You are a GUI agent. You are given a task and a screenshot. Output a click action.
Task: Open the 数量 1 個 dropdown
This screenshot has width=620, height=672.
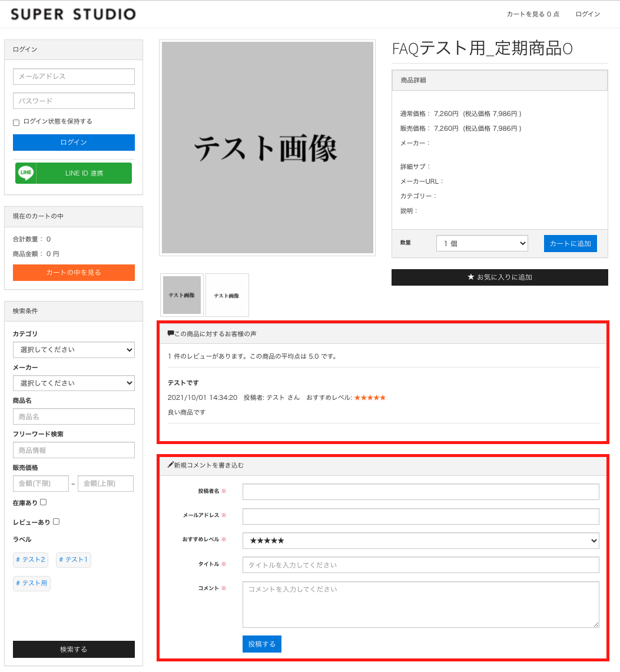point(482,243)
